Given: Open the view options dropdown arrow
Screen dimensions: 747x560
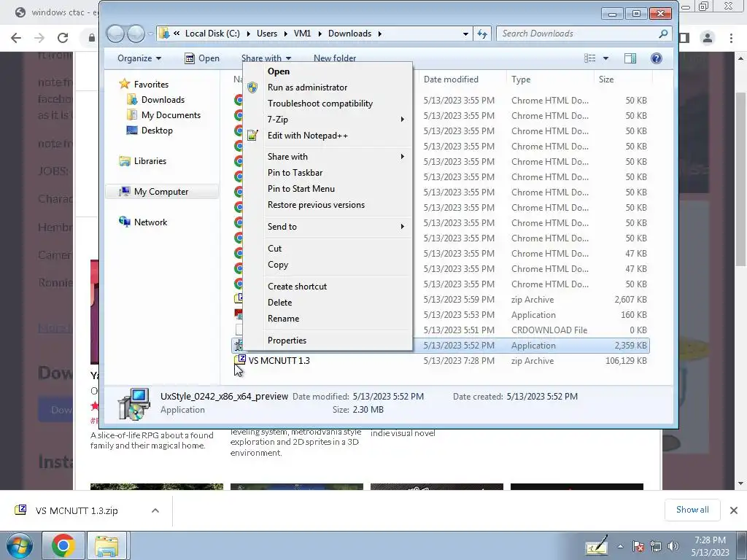Looking at the screenshot, I should point(605,58).
